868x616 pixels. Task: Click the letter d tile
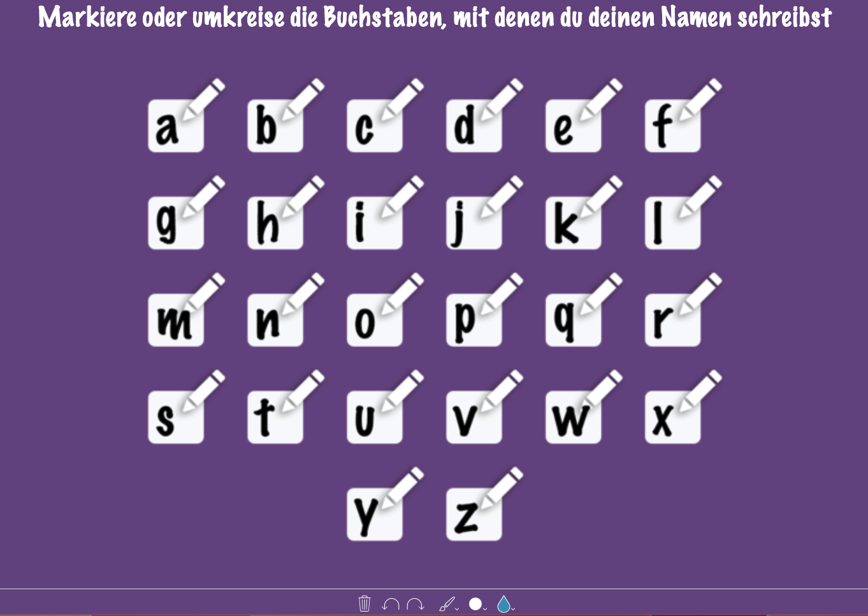[x=474, y=126]
